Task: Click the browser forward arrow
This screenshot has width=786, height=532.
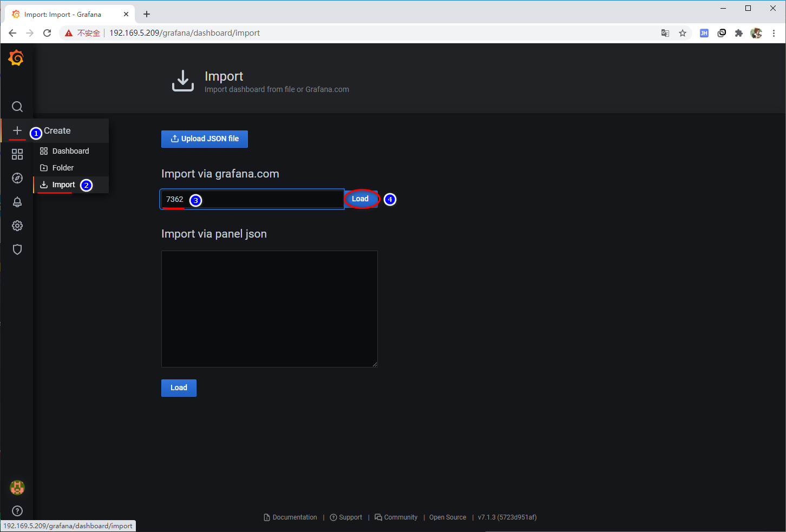Action: coord(30,33)
